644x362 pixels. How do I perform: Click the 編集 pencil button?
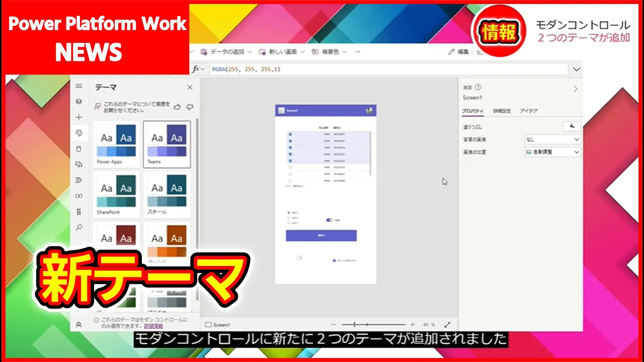pos(458,52)
